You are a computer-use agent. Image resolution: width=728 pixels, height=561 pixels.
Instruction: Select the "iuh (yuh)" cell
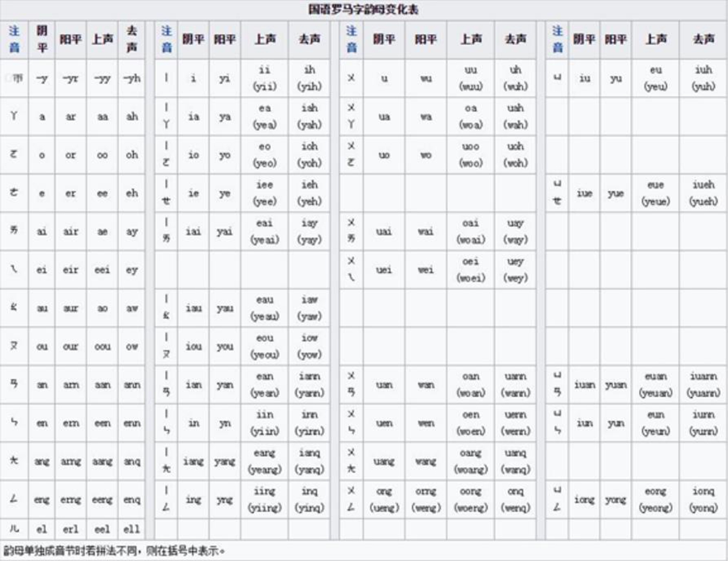(x=703, y=78)
